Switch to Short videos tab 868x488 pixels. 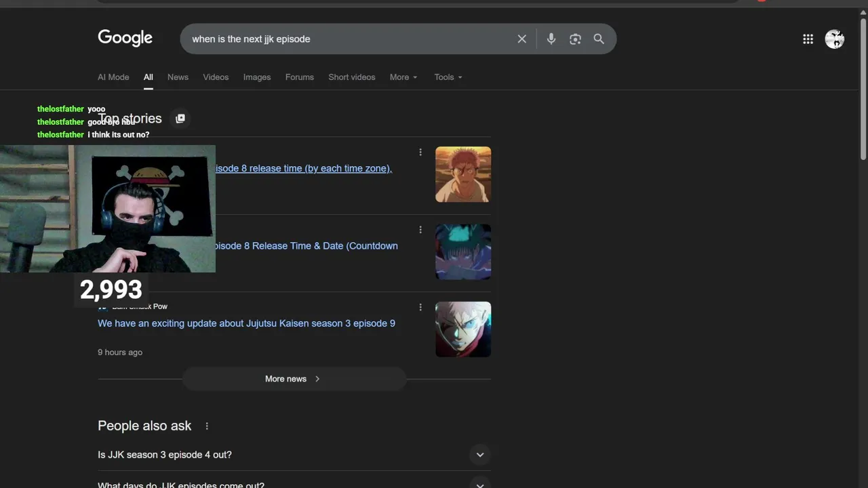click(351, 77)
